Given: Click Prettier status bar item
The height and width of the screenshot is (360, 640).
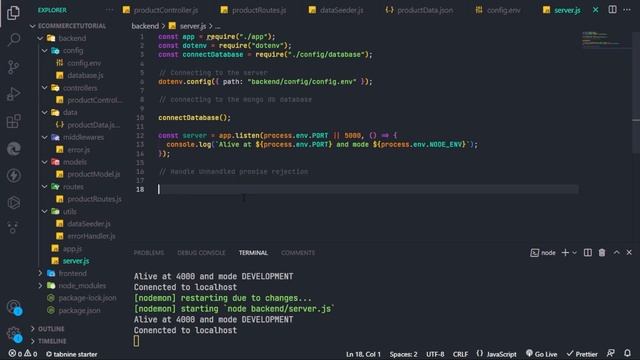Looking at the screenshot, I should (582, 354).
